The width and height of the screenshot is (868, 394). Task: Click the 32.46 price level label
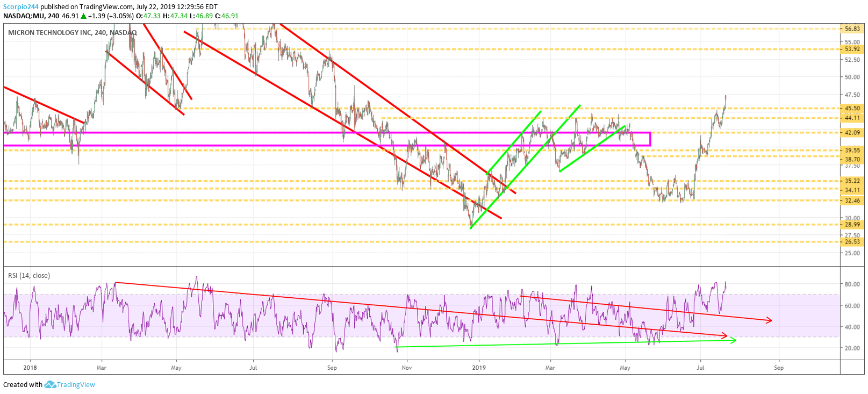click(852, 200)
